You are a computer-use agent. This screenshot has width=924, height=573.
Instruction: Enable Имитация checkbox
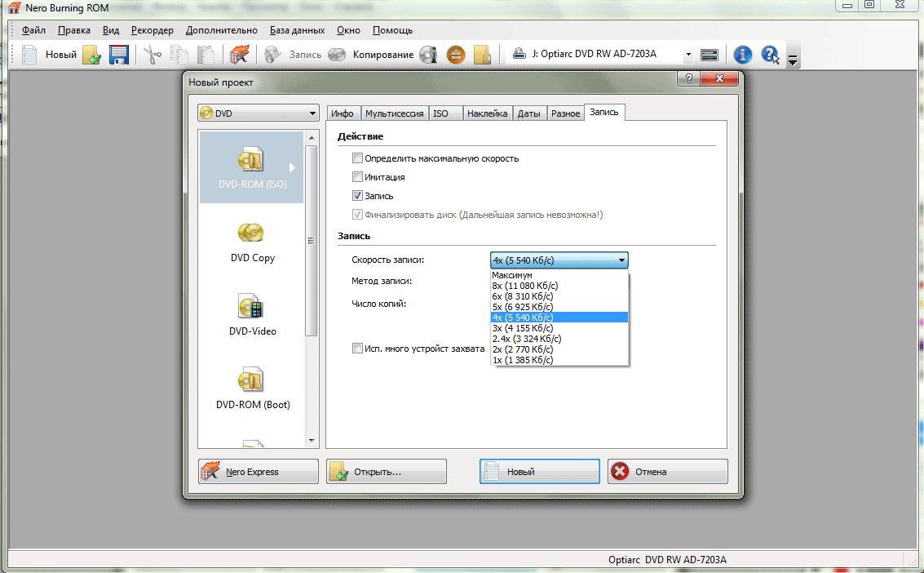(357, 177)
